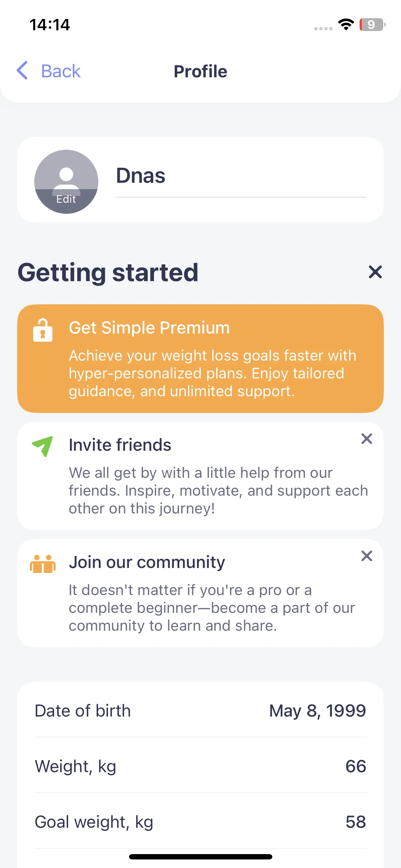Dismiss the Join our community card
Viewport: 401px width, 868px height.
tap(367, 556)
